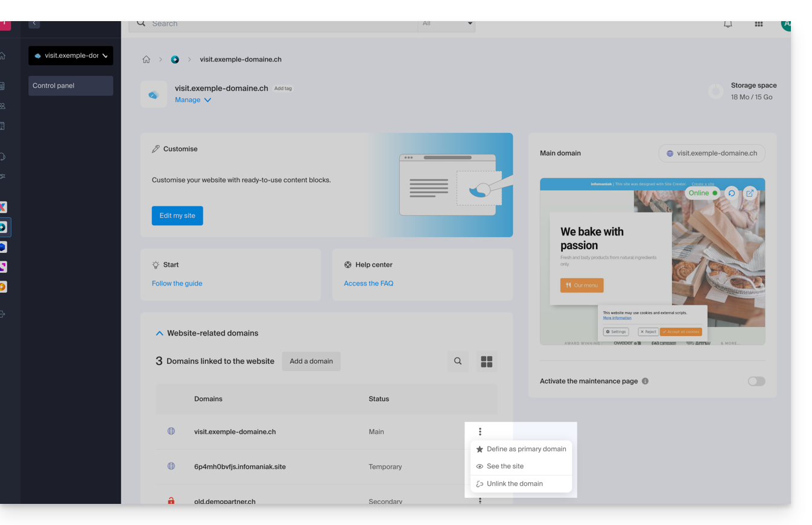Collapse the Website-related domains section
Image resolution: width=812 pixels, height=525 pixels.
(159, 333)
